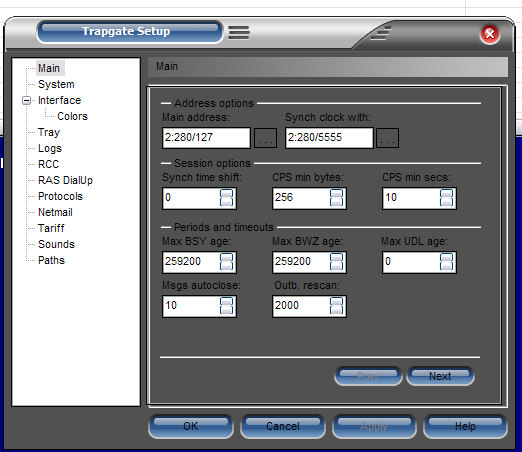Screen dimensions: 522x452
Task: Click the Apply button
Action: [x=374, y=426]
